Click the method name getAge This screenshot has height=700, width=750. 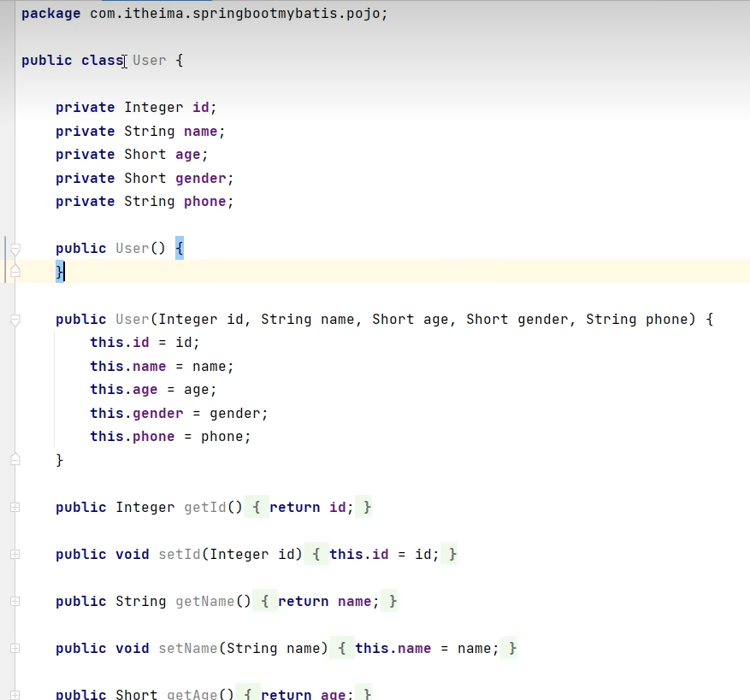tap(192, 694)
